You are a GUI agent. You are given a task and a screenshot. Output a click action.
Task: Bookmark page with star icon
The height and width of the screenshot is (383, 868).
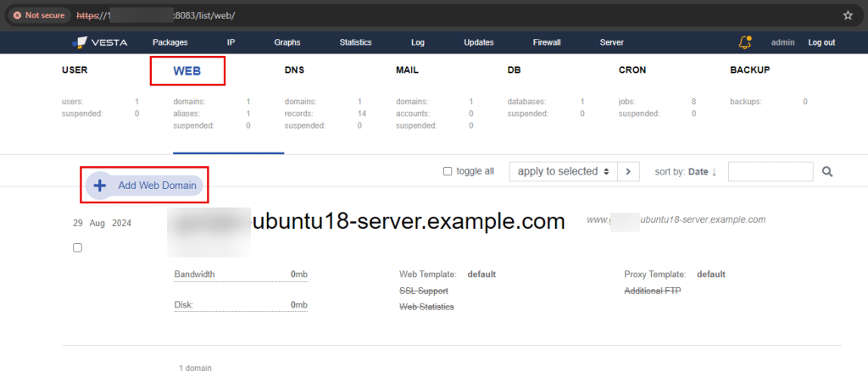click(x=848, y=15)
